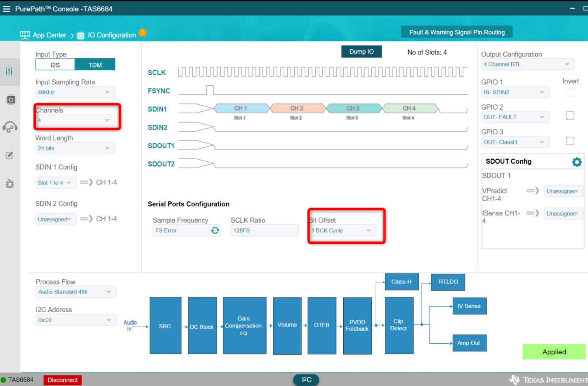Click the SCLK Ratio field
This screenshot has height=386, width=588.
click(x=265, y=230)
